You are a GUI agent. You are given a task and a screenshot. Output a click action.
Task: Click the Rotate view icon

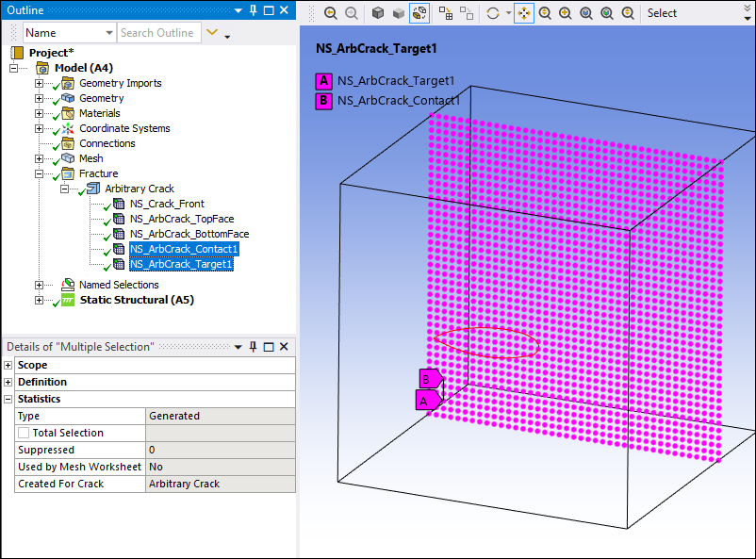[x=492, y=13]
